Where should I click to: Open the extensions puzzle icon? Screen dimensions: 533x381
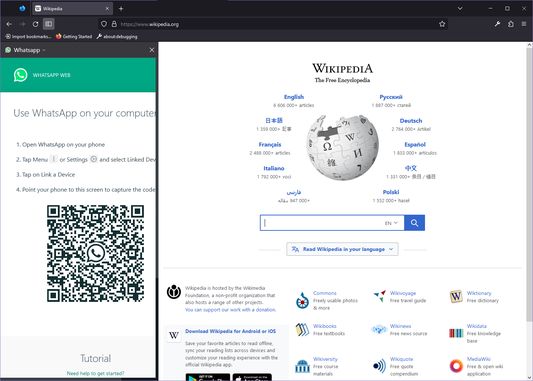pos(511,24)
